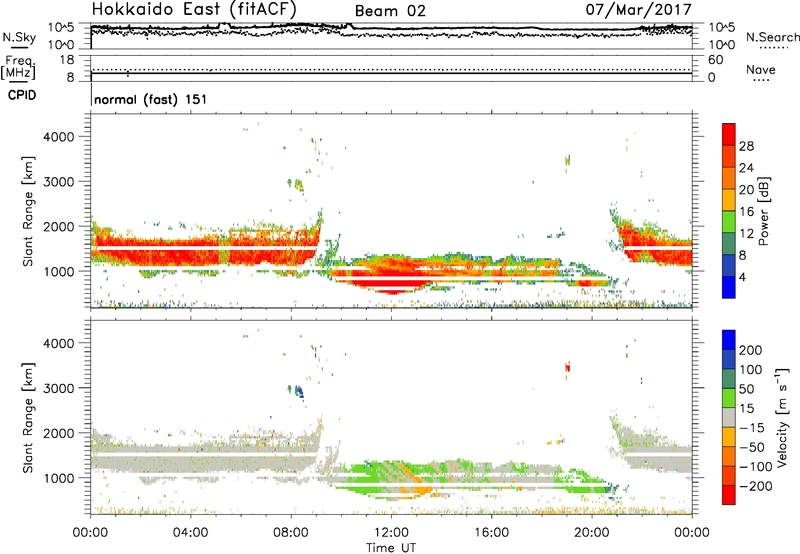Click the blue velocity echo near 3000 km
Image resolution: width=800 pixels, height=554 pixels.
click(299, 392)
